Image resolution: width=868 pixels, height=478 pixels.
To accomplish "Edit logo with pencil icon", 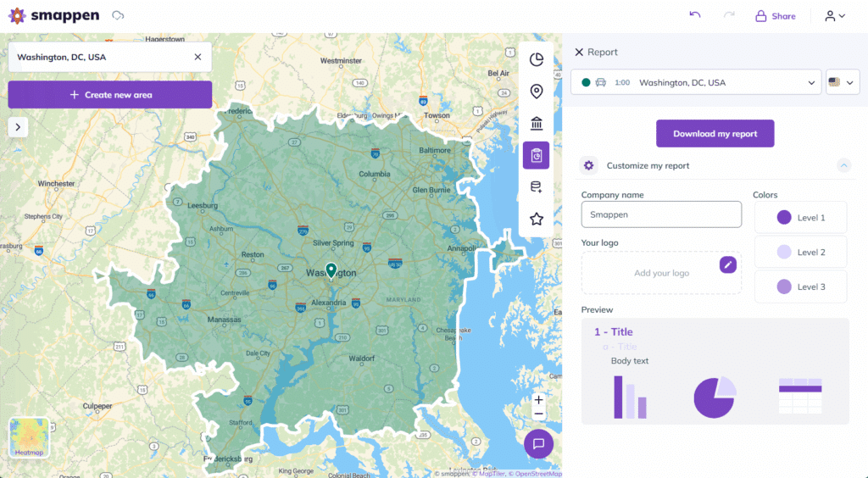I will [x=728, y=264].
